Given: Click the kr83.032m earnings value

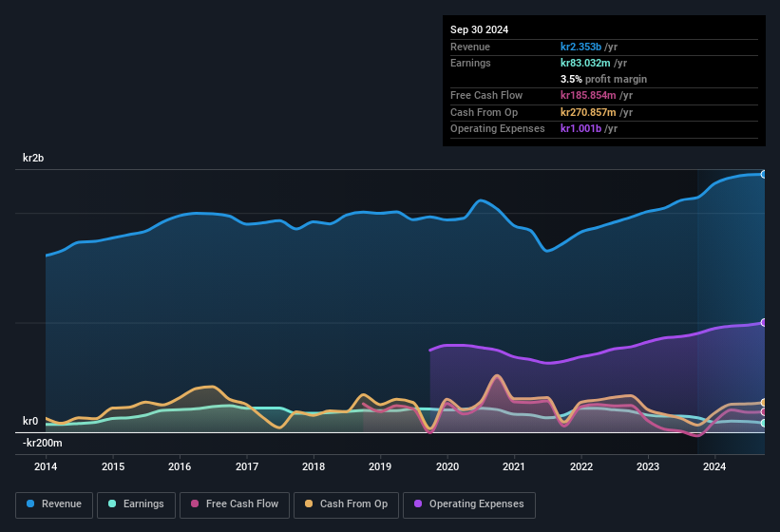Looking at the screenshot, I should pos(585,63).
